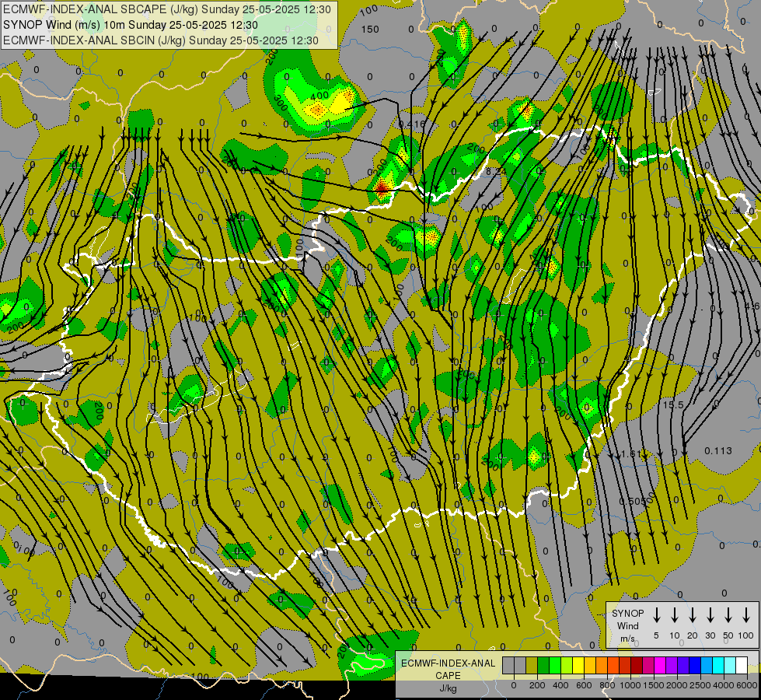
Task: Click the SYNOP Wind m/s legend title
Action: [627, 625]
